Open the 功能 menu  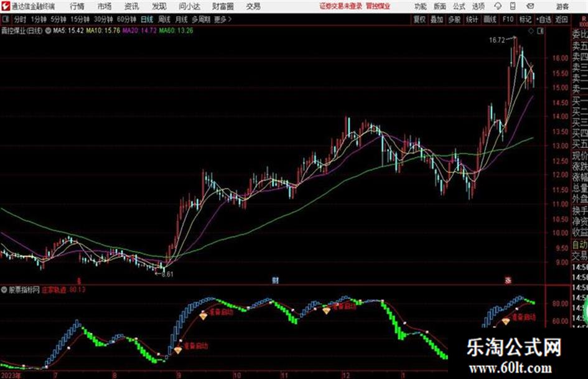(421, 6)
